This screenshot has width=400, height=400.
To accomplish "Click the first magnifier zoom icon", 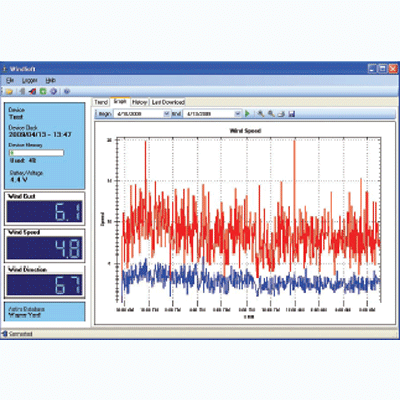I will [261, 114].
